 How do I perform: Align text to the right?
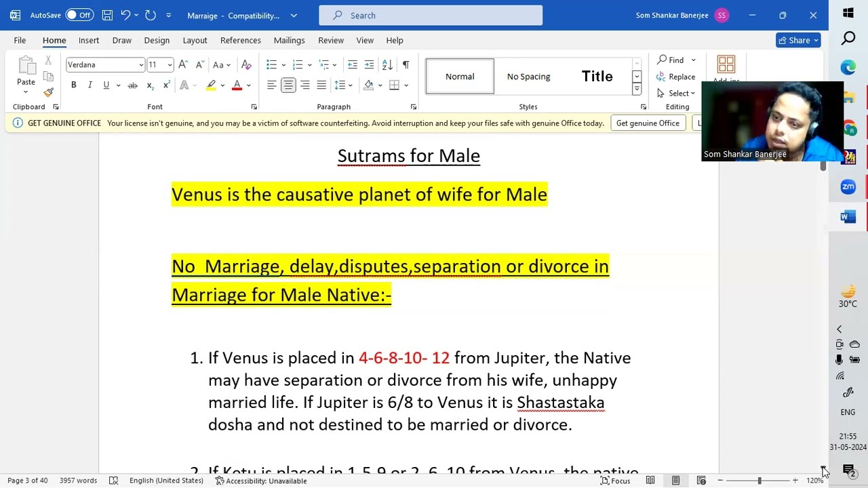tap(305, 85)
